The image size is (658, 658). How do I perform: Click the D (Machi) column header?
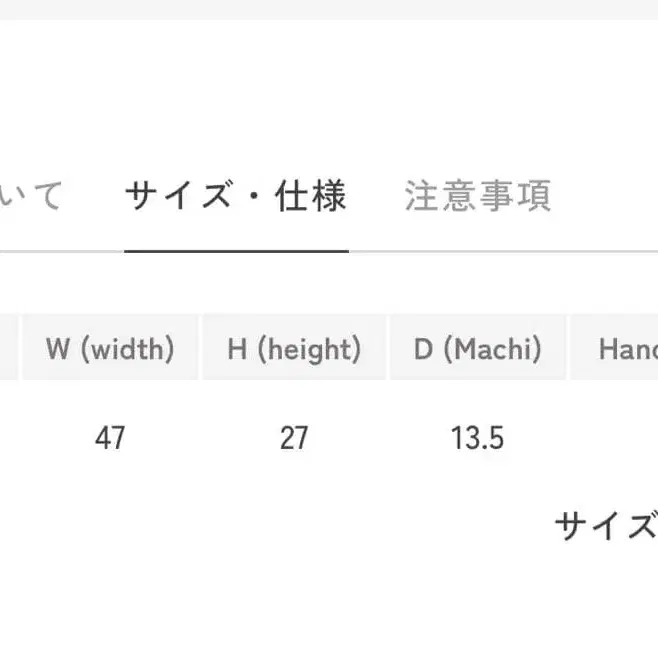tap(478, 349)
